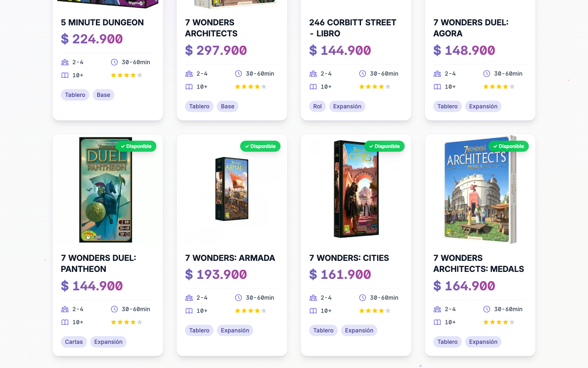This screenshot has width=588, height=368.
Task: Click the players count icon on 5 MINUTE DUNGEON card
Action: point(65,62)
